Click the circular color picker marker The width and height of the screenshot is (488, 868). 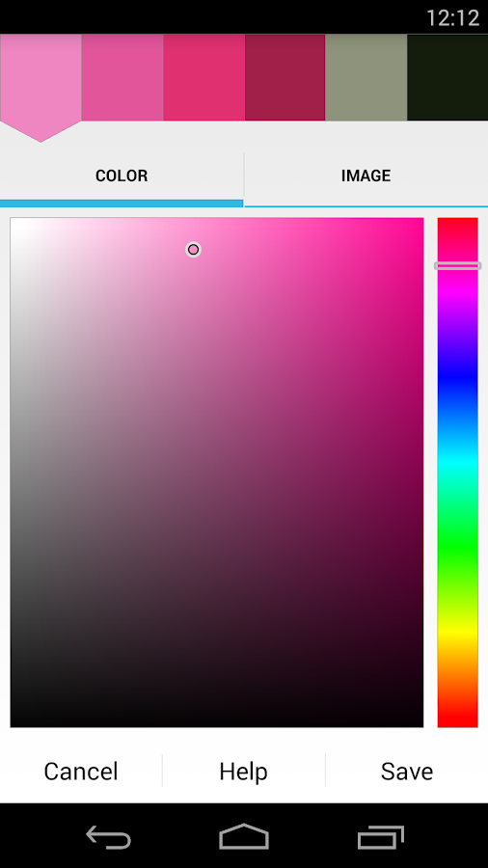click(193, 250)
